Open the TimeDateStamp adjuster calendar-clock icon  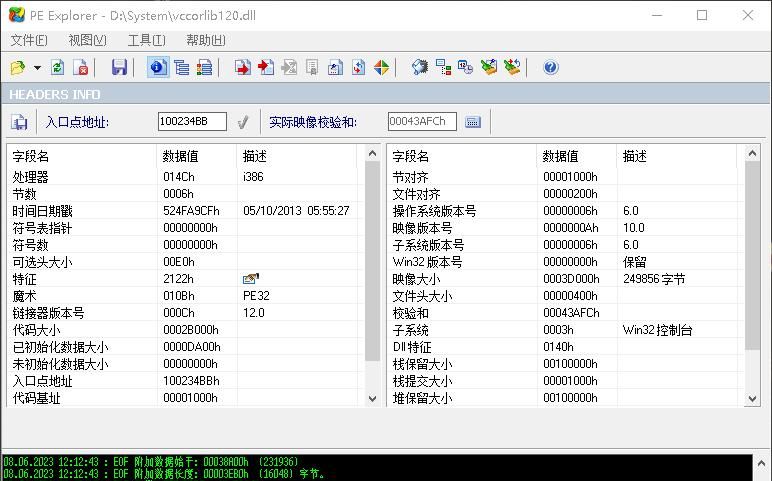(x=466, y=67)
